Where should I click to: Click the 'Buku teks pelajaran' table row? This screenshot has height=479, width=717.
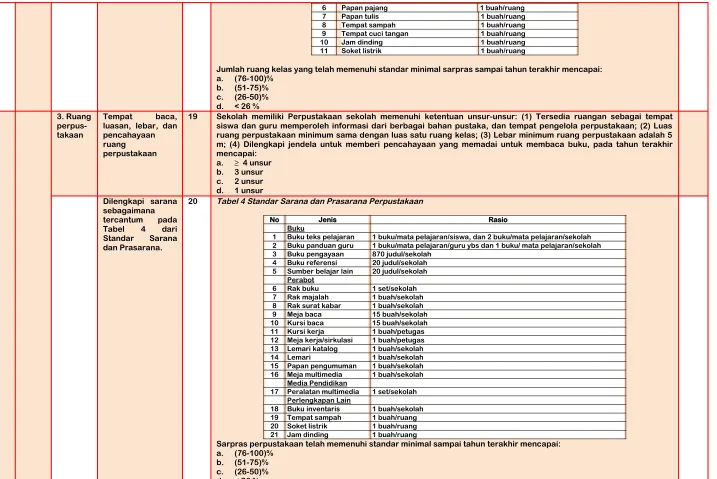tap(444, 237)
